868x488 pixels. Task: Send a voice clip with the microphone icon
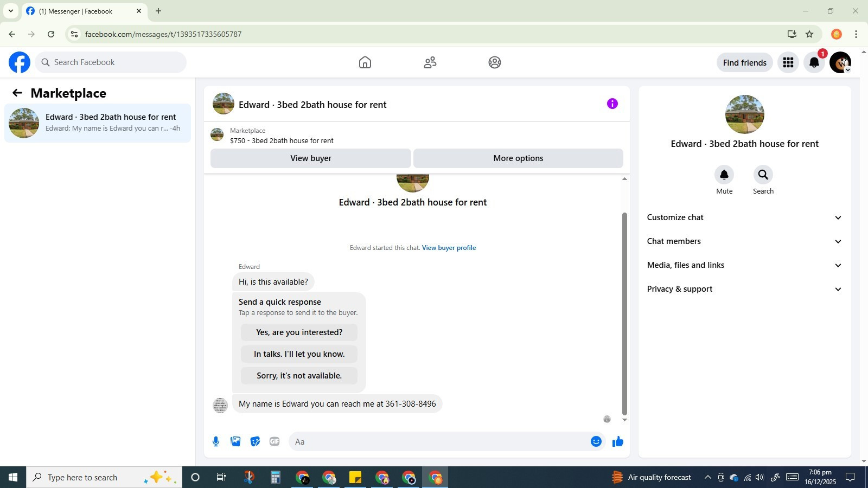coord(216,441)
